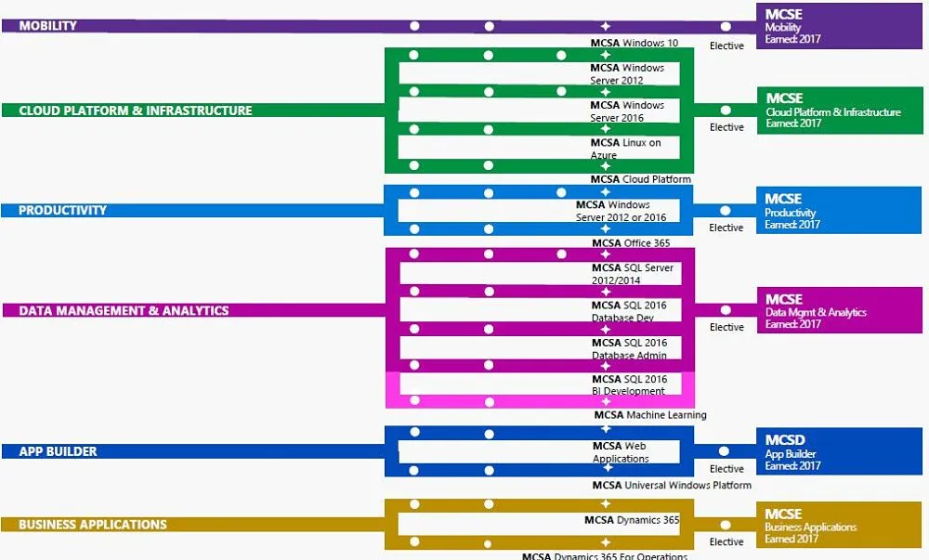
Task: Click the APP BUILDER track label
Action: pyautogui.click(x=58, y=451)
